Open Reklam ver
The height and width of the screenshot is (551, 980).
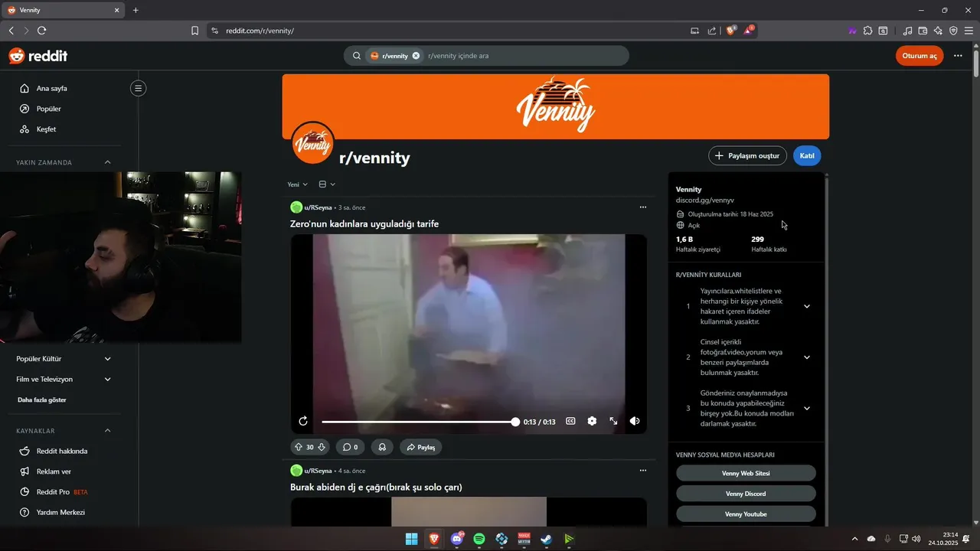coord(54,472)
